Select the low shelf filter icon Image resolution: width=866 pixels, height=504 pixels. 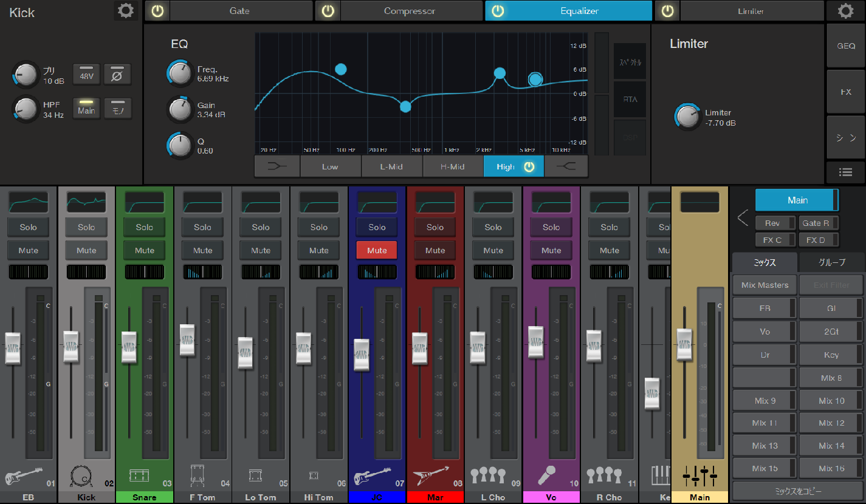pyautogui.click(x=277, y=166)
